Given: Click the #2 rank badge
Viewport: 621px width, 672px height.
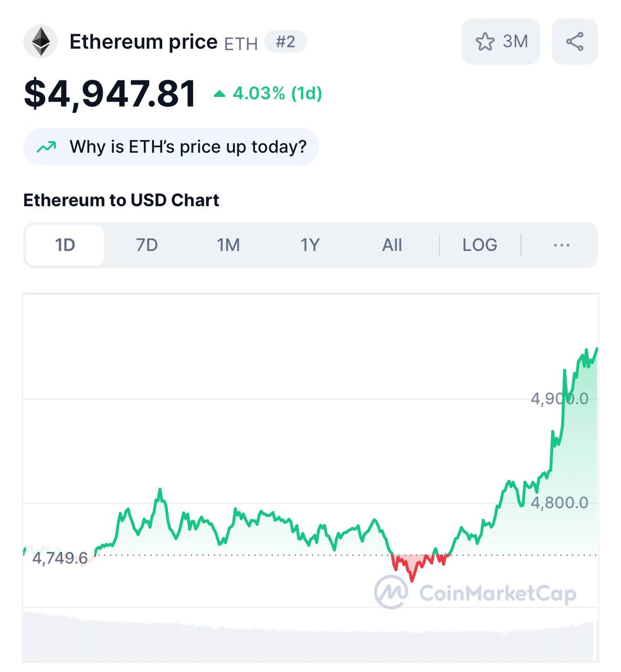Looking at the screenshot, I should (x=286, y=41).
